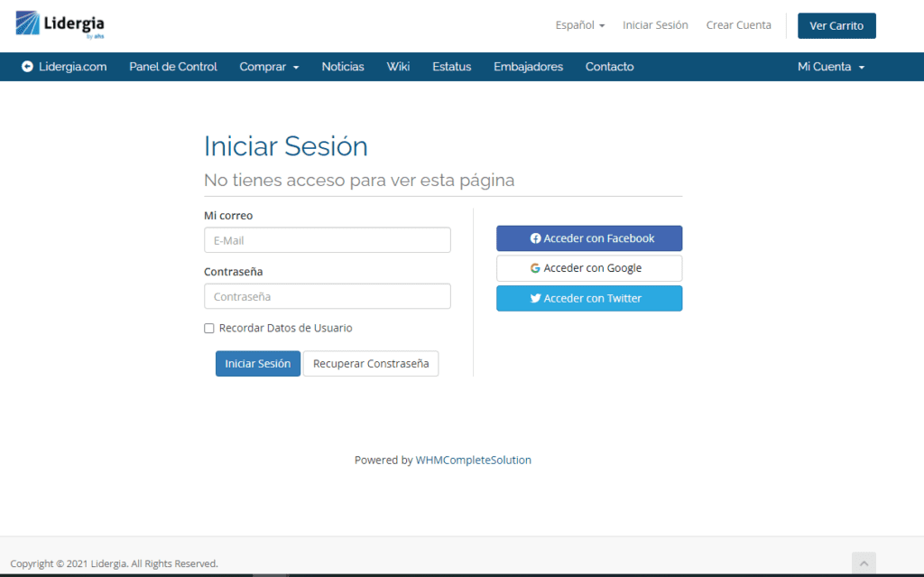924x577 pixels.
Task: Open the Crear Cuenta link
Action: 739,25
